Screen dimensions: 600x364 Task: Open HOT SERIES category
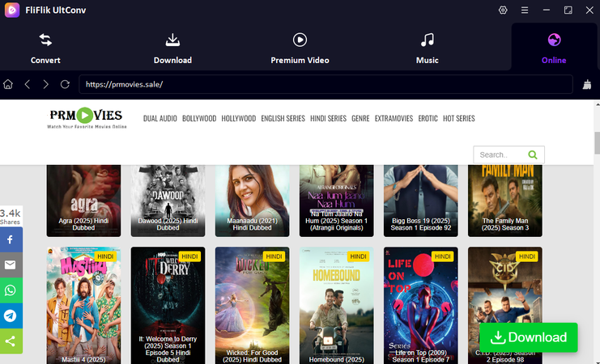coord(459,119)
